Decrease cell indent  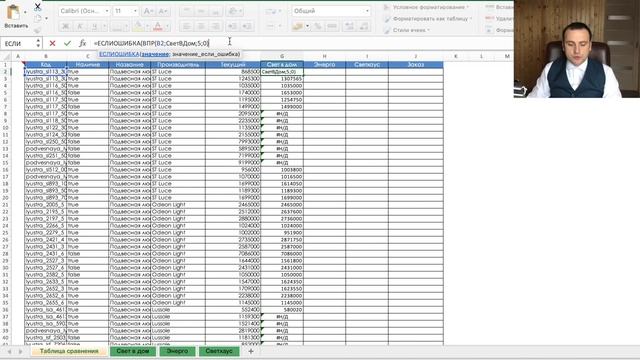tap(233, 27)
